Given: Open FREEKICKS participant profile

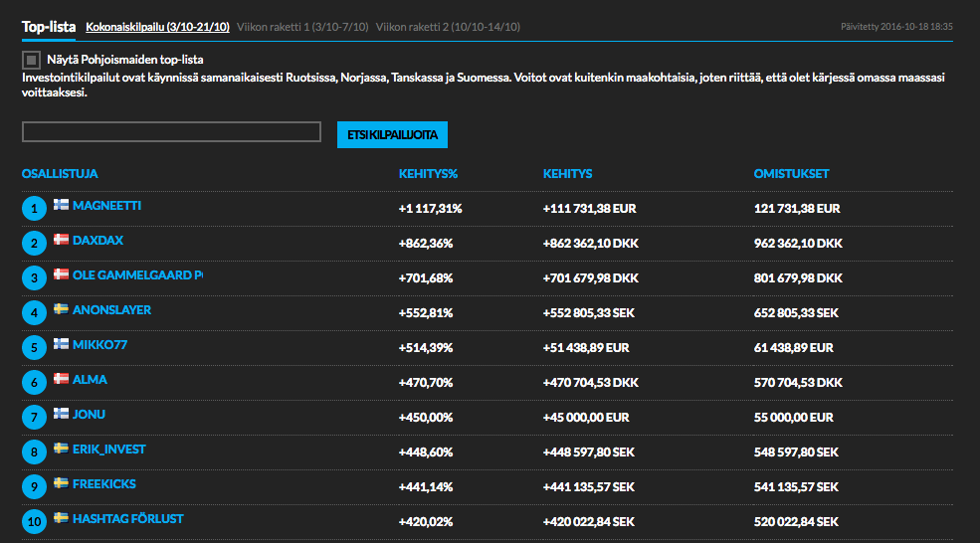Looking at the screenshot, I should [x=103, y=484].
